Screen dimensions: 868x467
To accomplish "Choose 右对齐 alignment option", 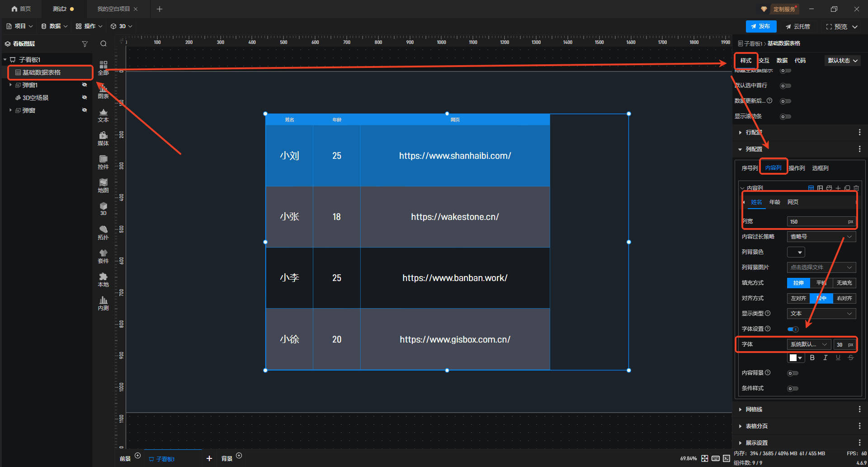I will pos(844,298).
